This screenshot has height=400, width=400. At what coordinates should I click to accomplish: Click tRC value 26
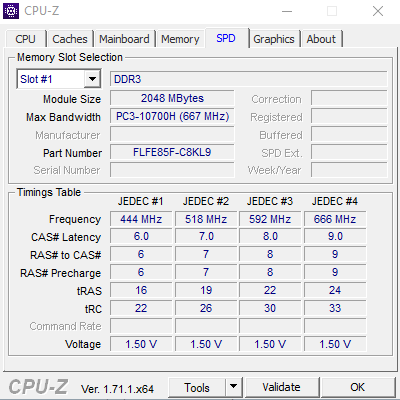(x=206, y=308)
